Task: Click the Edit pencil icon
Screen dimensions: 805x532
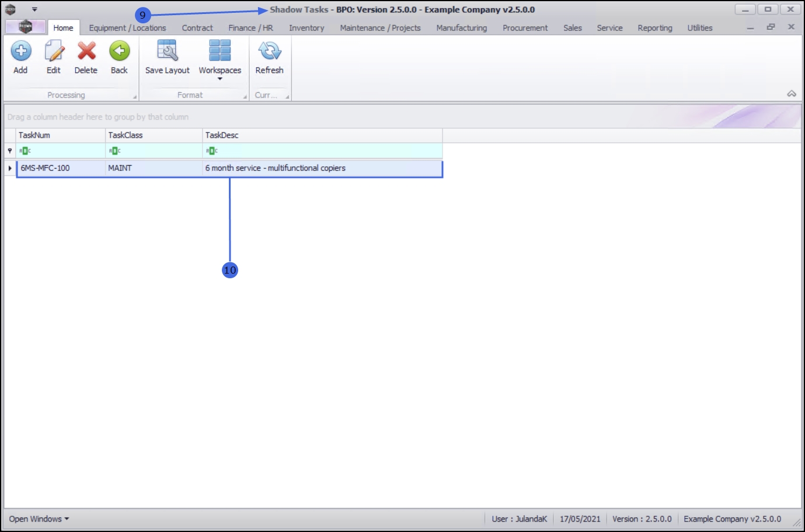Action: pyautogui.click(x=54, y=51)
